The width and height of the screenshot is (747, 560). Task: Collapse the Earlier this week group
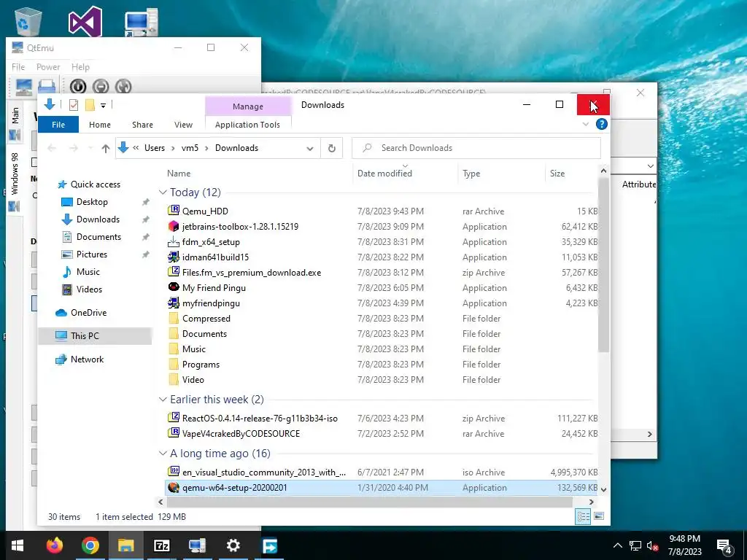tap(163, 399)
